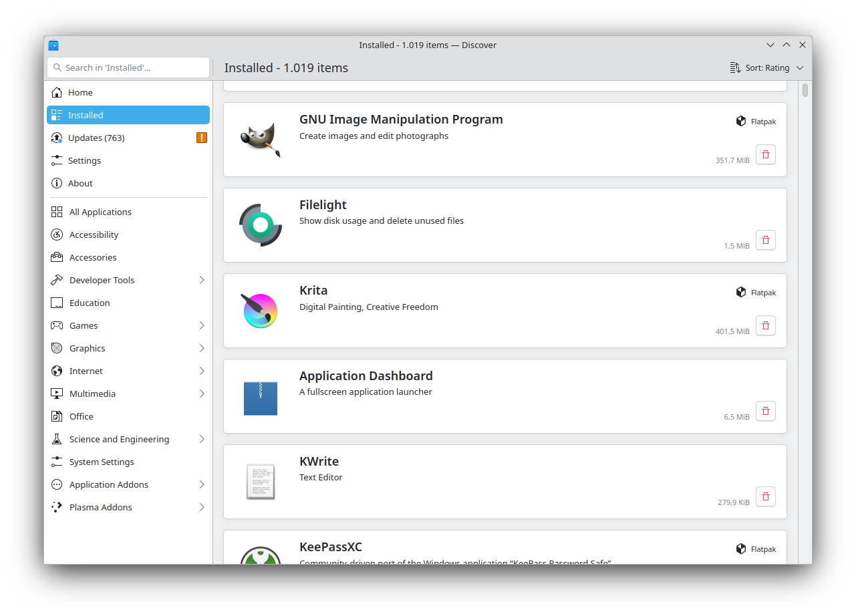Remove Krita using its trash button
The image size is (856, 616).
(x=766, y=325)
